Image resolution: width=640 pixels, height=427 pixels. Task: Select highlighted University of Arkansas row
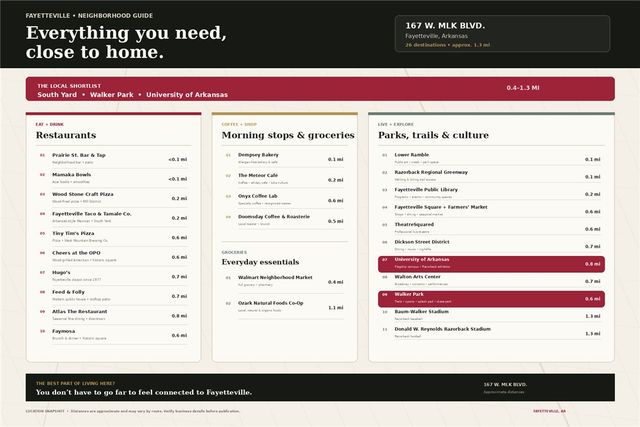[491, 264]
